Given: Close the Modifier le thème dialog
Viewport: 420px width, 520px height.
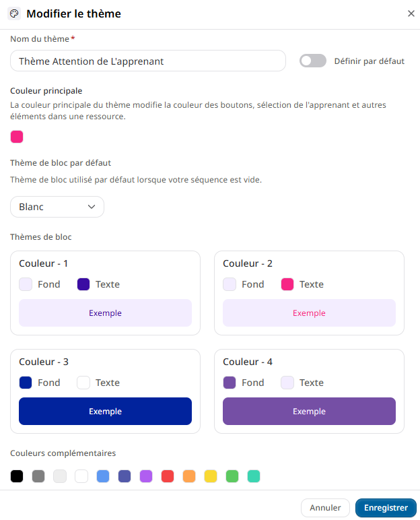Looking at the screenshot, I should click(411, 13).
